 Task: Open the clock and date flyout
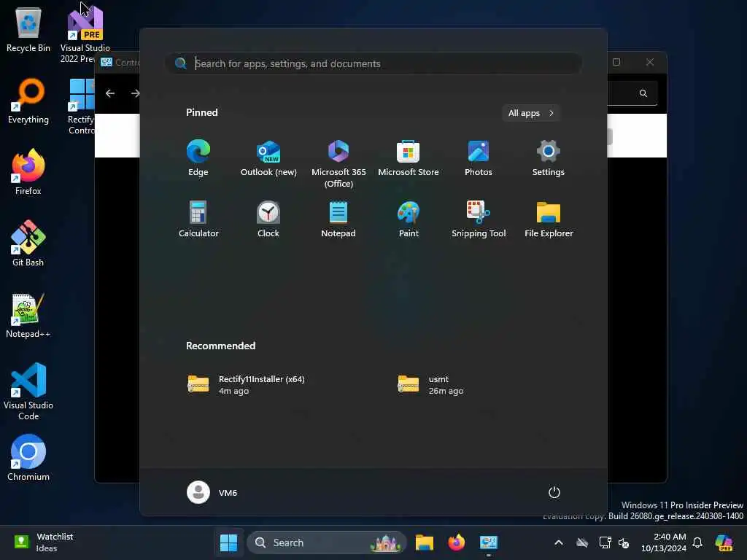[664, 542]
